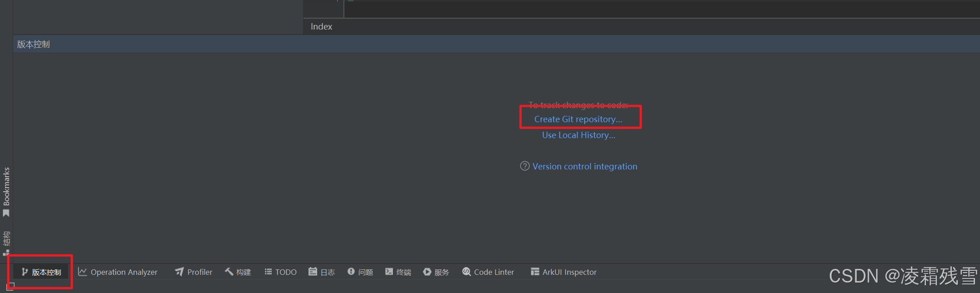Toggle tool window bars icon in the corner
The height and width of the screenshot is (293, 980).
click(10, 286)
